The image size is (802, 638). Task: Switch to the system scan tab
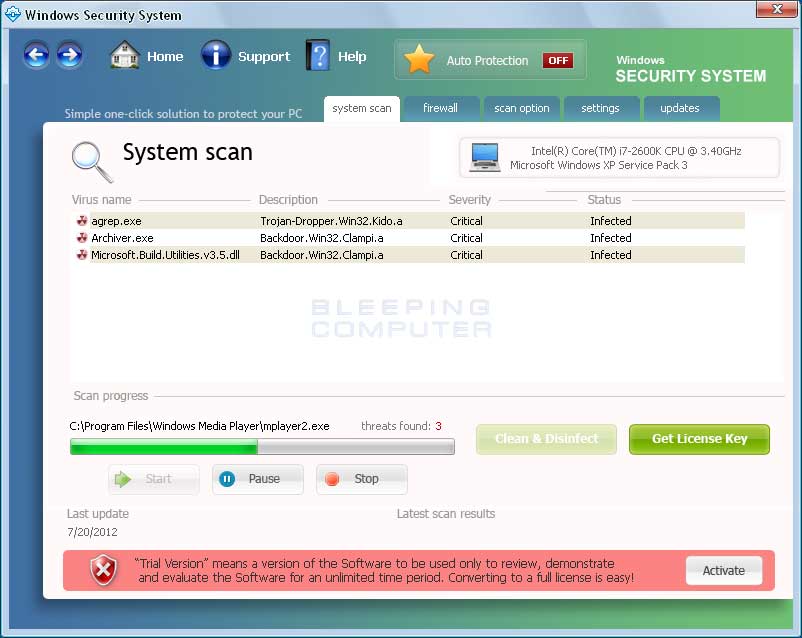[x=362, y=108]
